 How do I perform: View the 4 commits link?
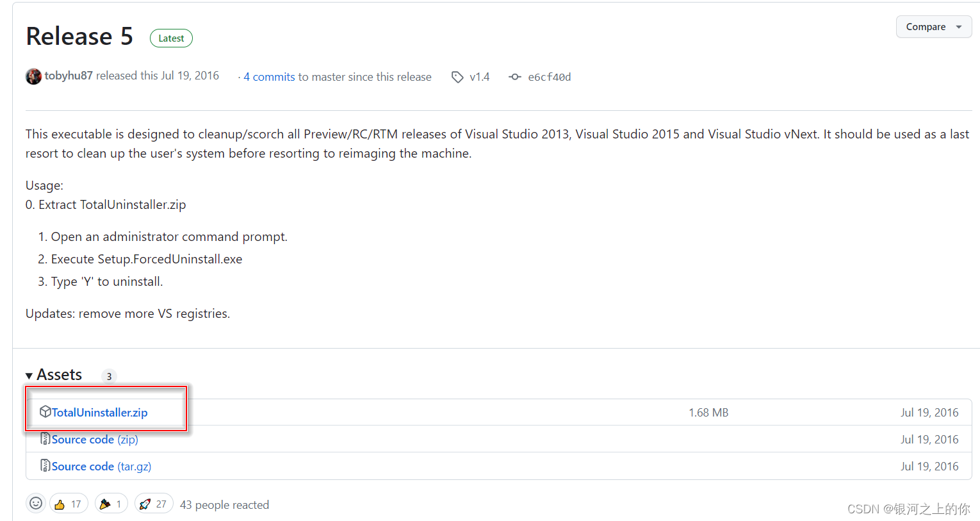pos(269,77)
